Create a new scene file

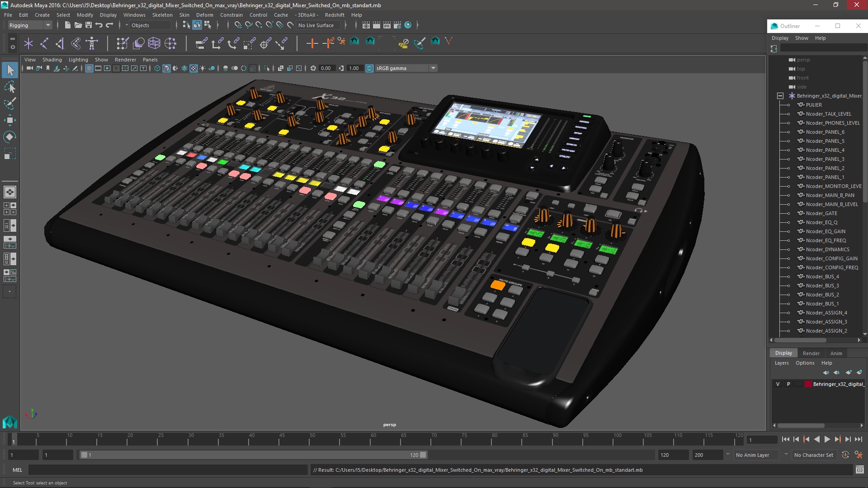coord(67,25)
